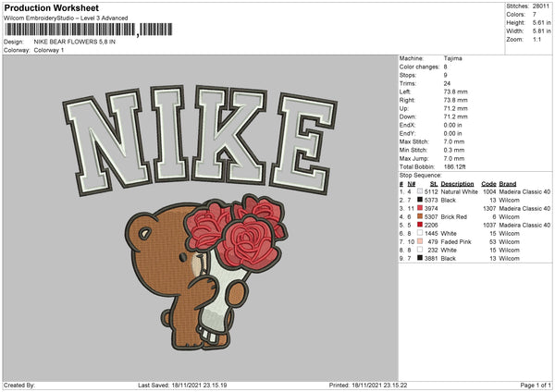Select the Color changes value 8
The width and height of the screenshot is (555, 392).
(445, 67)
